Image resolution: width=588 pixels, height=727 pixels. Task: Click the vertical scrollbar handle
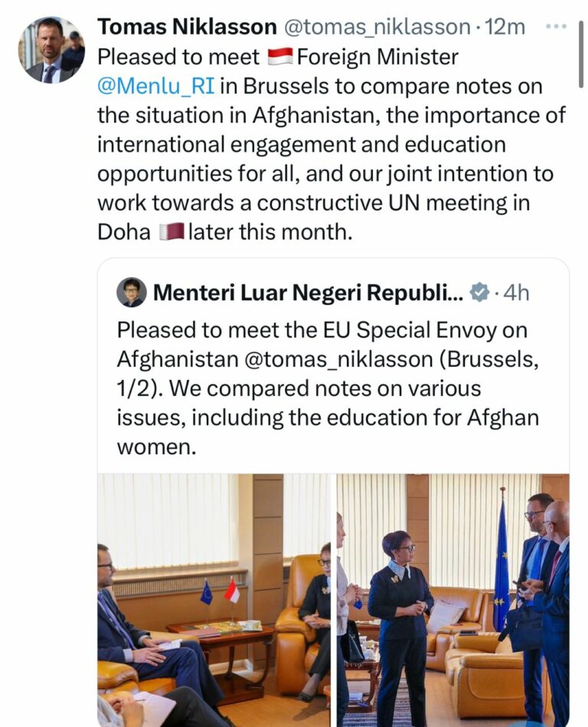pyautogui.click(x=580, y=54)
